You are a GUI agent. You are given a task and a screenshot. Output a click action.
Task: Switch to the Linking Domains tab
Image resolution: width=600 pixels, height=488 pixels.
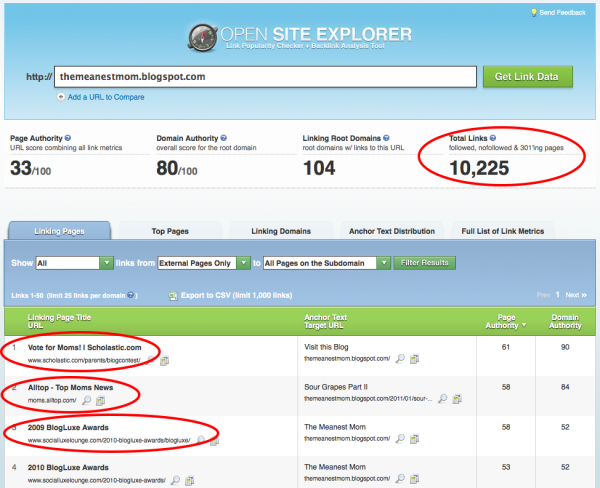tap(281, 231)
